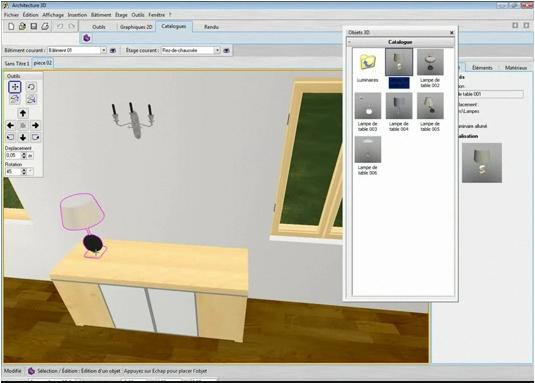Screen dimensions: 535x383
Task: Click the Undo arrow in toolbar
Action: [60, 26]
